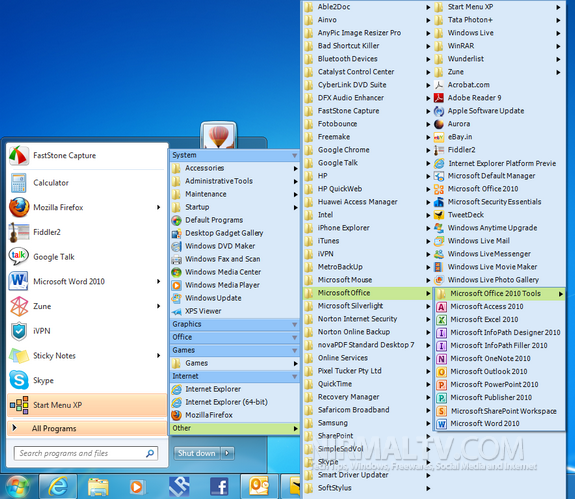Open Internet Explorer (64-bit)

click(235, 402)
